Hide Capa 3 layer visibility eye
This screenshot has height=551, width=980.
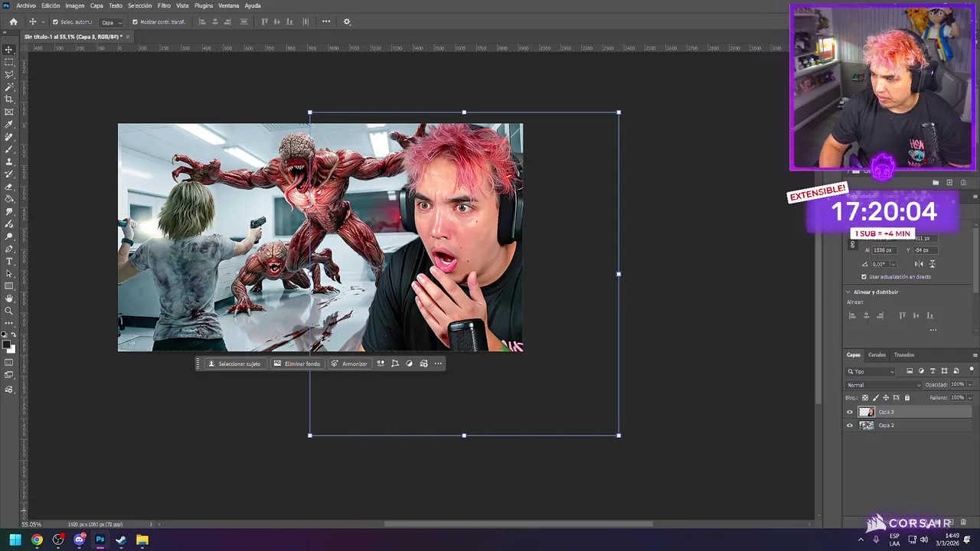coord(849,412)
